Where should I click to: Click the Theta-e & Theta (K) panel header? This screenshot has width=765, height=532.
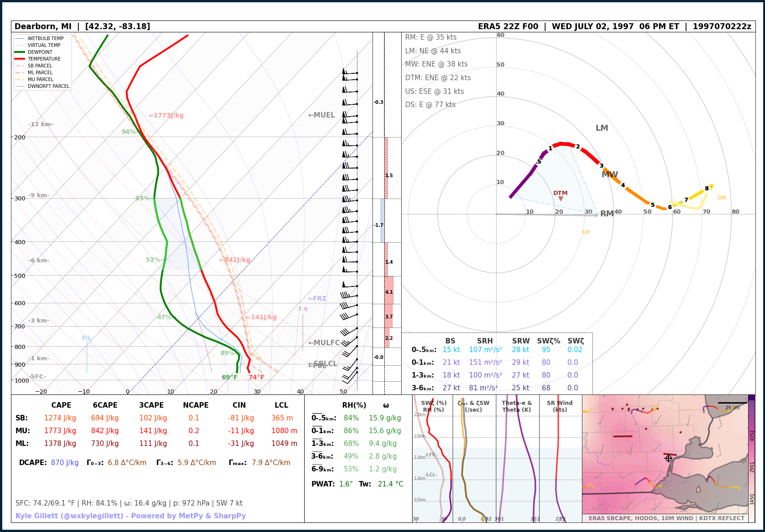pos(516,406)
